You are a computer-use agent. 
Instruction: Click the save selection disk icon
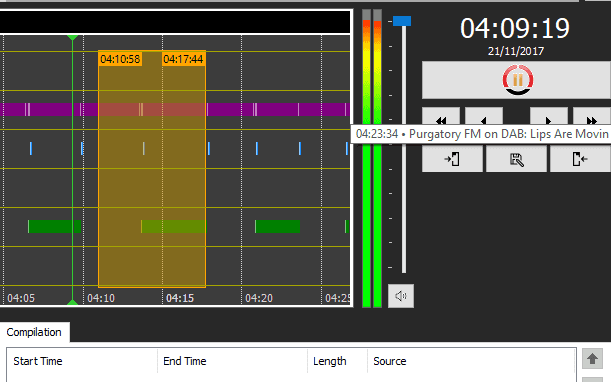(516, 159)
